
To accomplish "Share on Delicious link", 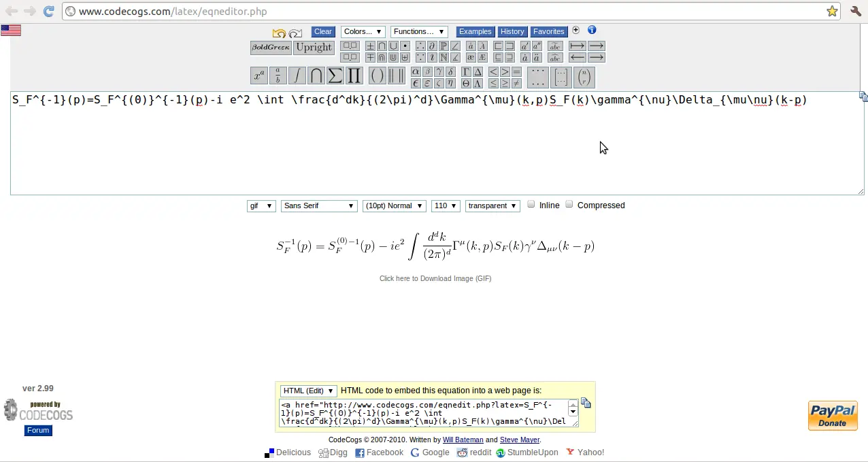I will coord(288,452).
